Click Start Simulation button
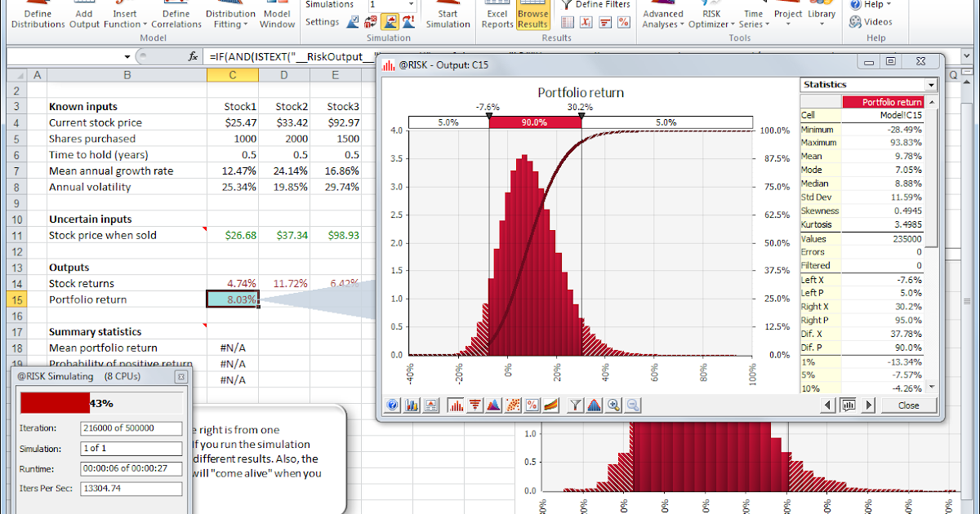This screenshot has height=514, width=980. click(448, 16)
